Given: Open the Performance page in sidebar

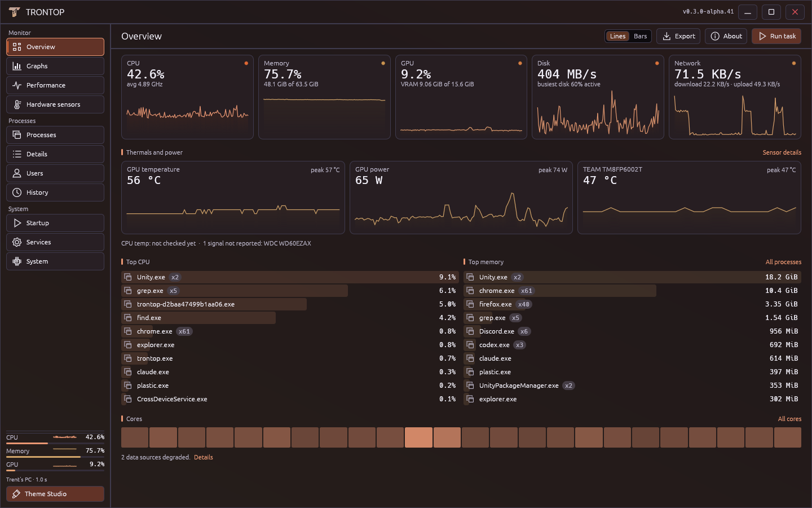Looking at the screenshot, I should (55, 85).
